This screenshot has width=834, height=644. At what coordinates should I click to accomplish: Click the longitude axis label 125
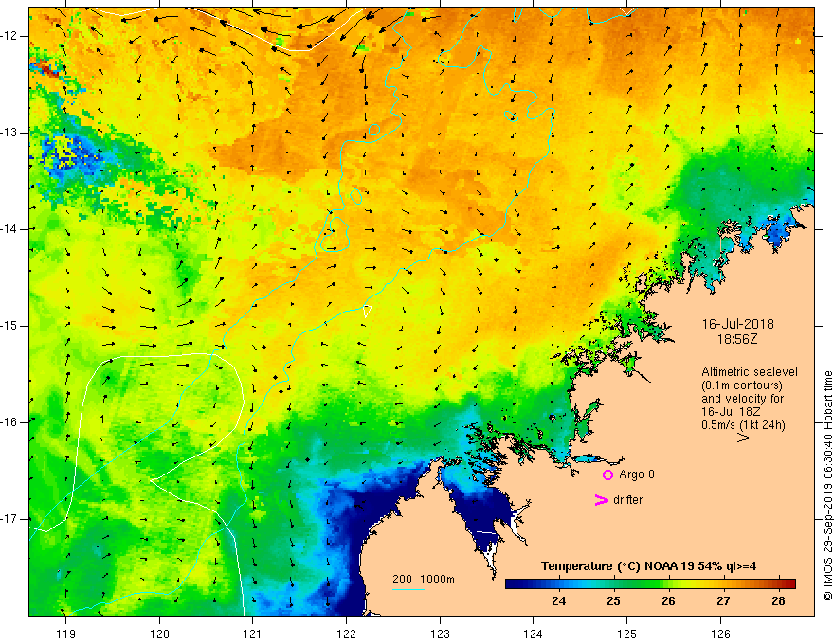627,634
